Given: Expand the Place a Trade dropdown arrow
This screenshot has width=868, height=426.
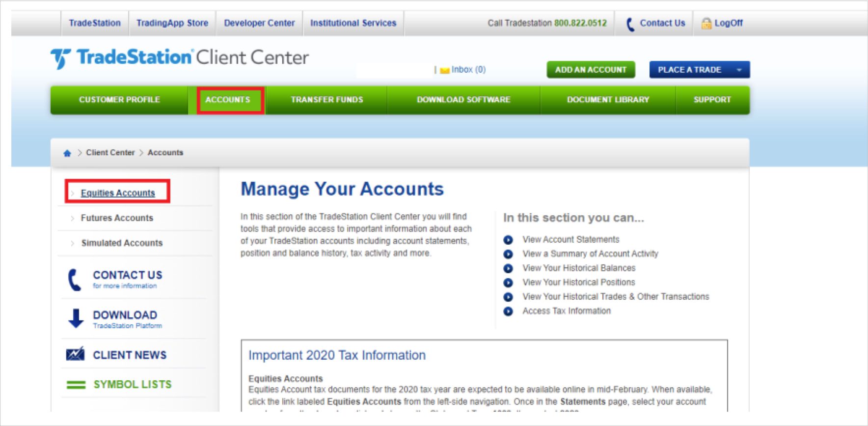Looking at the screenshot, I should pyautogui.click(x=739, y=70).
